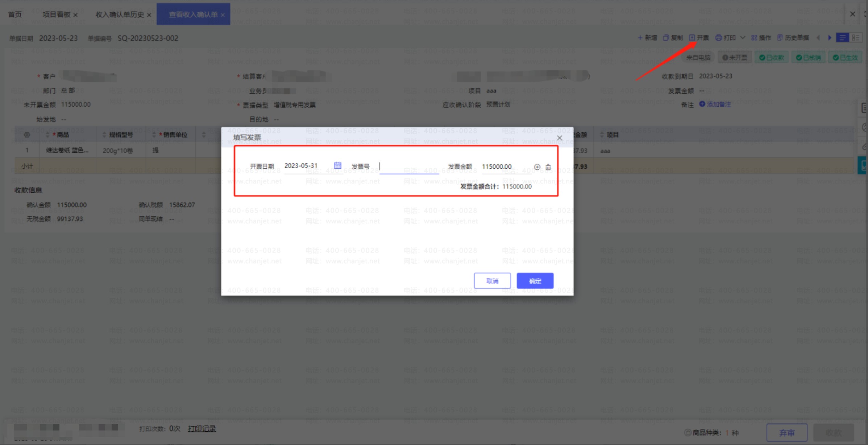Click the 开票 invoice toolbar icon
Image resolution: width=868 pixels, height=445 pixels.
[692, 38]
